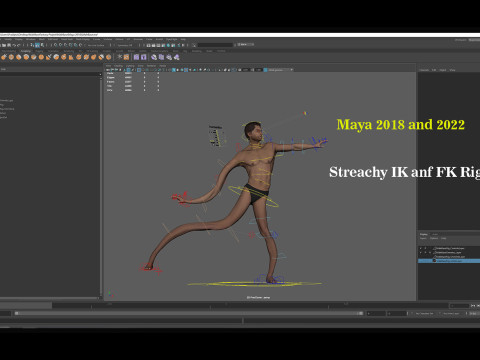Click the range slider left end handle
This screenshot has height=360, width=480.
[x=17, y=313]
